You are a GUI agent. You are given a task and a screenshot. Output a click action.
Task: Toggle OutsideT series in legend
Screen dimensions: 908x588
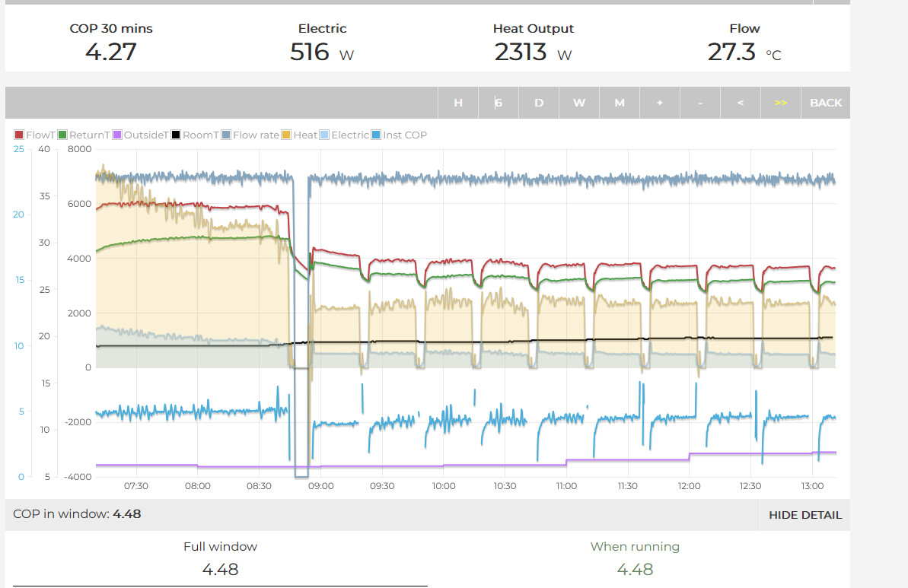point(140,135)
